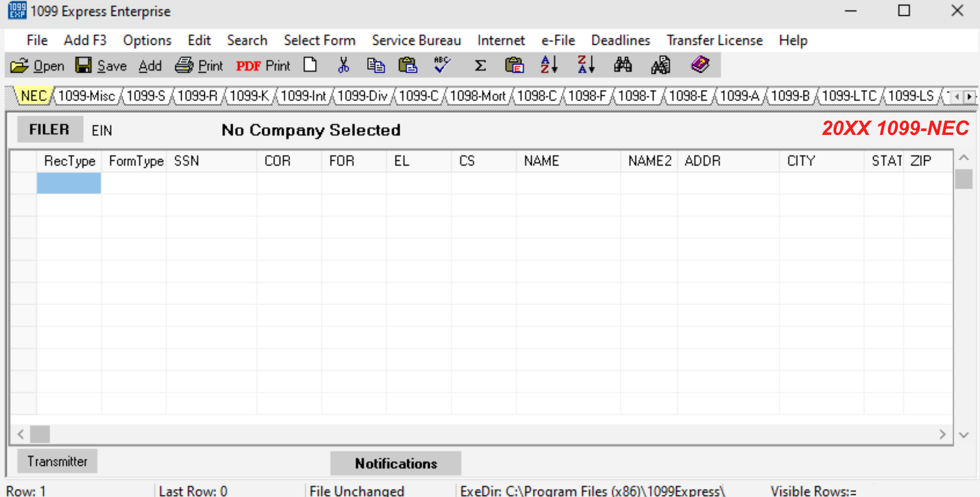Copy selection using the copy icon
Viewport: 980px width, 497px height.
[x=375, y=65]
